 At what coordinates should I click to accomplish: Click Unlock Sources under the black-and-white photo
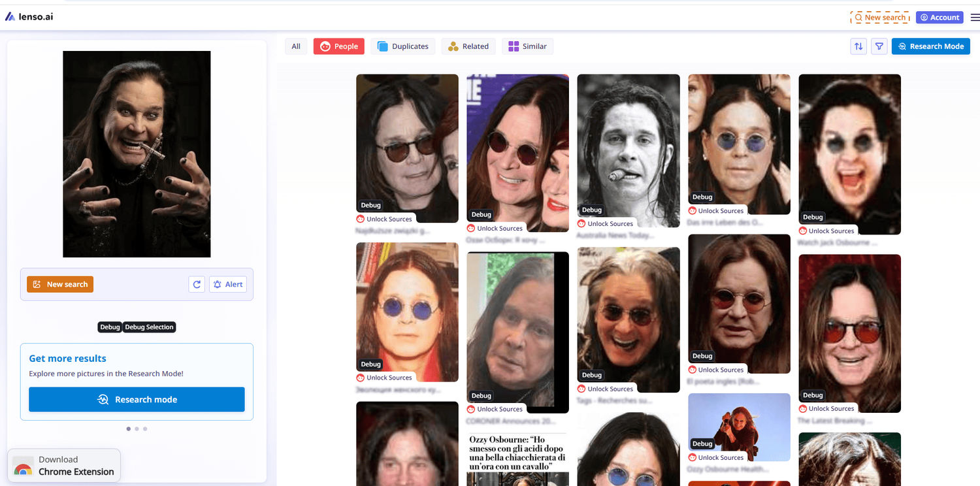(x=605, y=223)
